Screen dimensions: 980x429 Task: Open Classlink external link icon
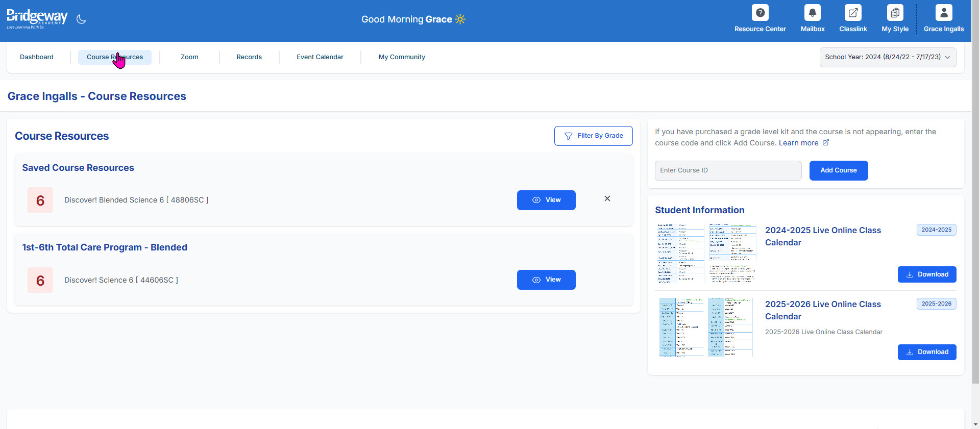tap(853, 13)
